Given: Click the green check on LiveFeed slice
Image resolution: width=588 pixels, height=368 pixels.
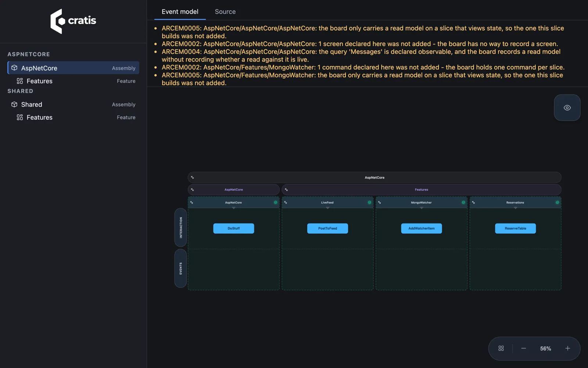Looking at the screenshot, I should 369,202.
